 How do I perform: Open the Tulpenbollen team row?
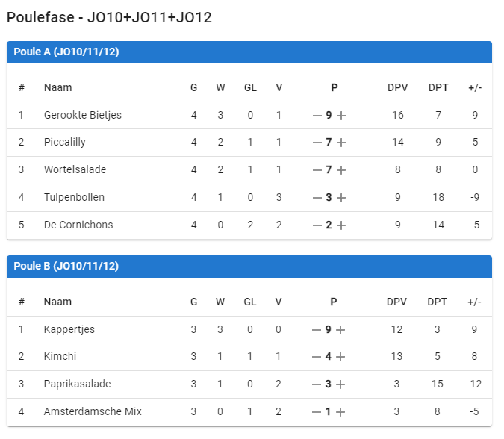(x=74, y=198)
